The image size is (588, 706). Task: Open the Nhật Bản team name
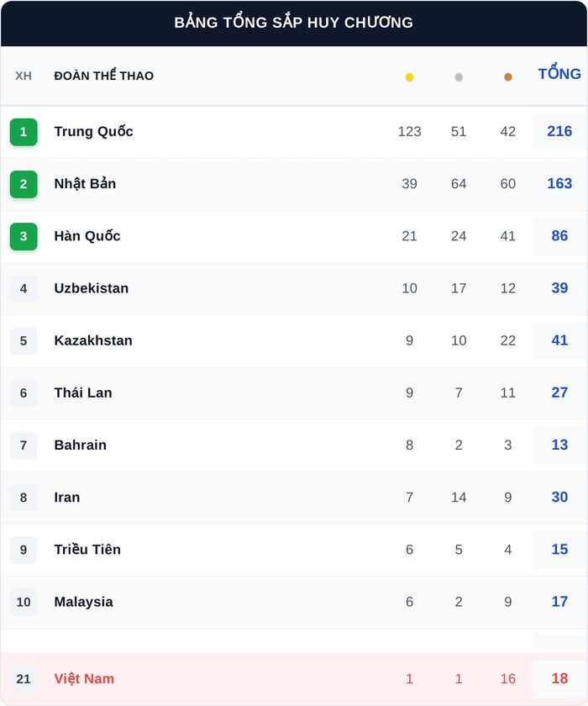click(85, 184)
